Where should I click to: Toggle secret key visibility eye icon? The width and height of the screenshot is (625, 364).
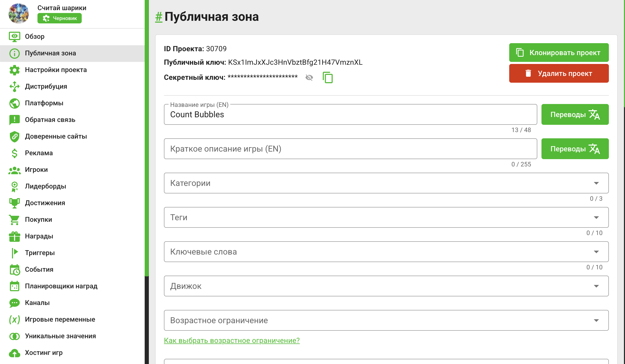309,77
